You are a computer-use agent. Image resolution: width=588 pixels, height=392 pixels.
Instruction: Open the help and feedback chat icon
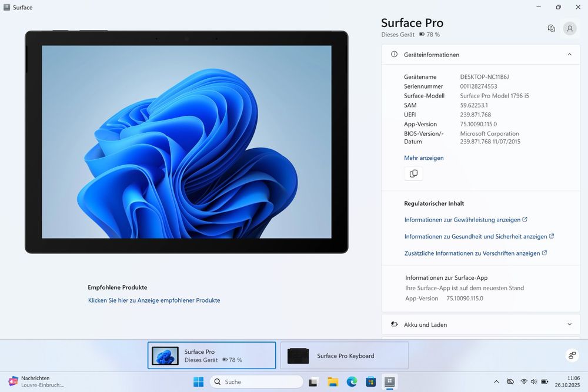coord(551,28)
